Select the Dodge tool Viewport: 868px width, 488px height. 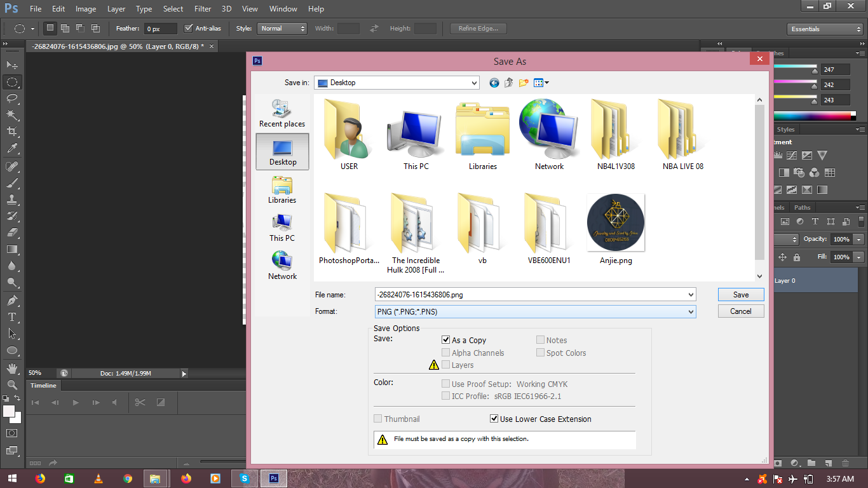[12, 282]
